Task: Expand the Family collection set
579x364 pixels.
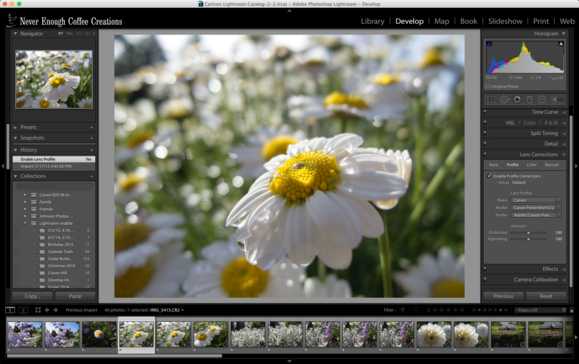Action: (x=25, y=202)
